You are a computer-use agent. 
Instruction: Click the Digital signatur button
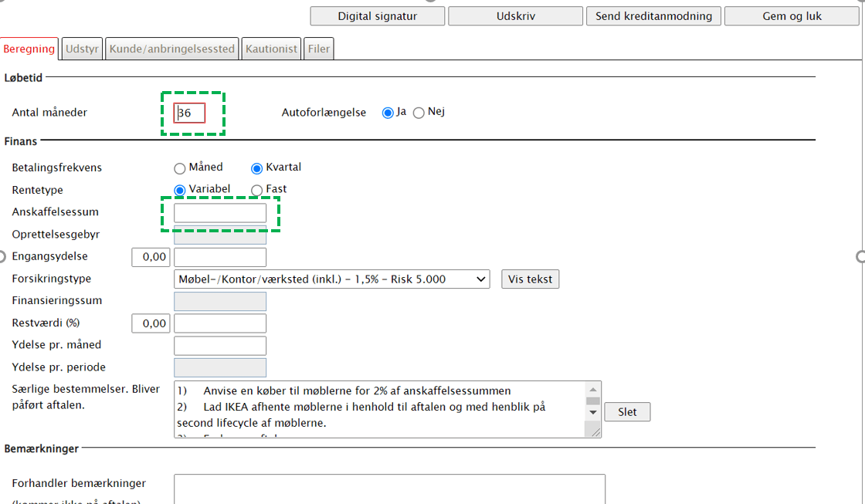point(377,16)
